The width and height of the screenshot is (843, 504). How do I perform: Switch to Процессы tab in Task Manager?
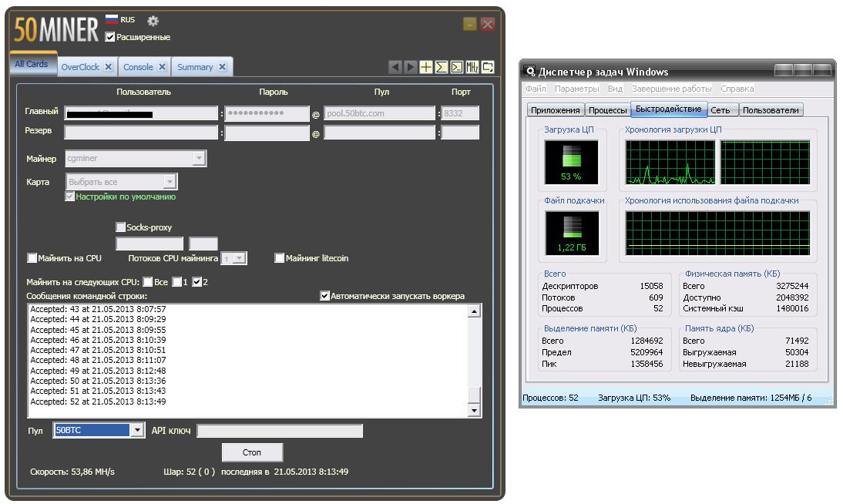pyautogui.click(x=607, y=109)
